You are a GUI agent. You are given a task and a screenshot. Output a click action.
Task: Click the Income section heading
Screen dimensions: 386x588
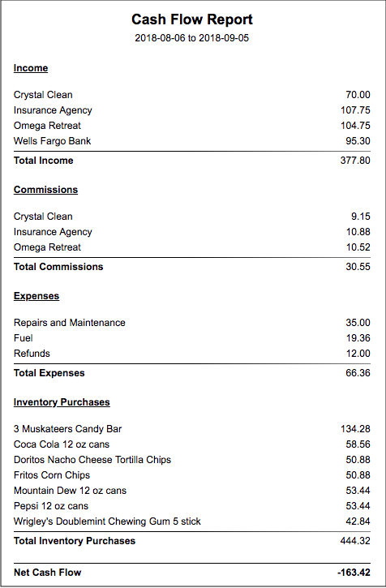coord(31,68)
